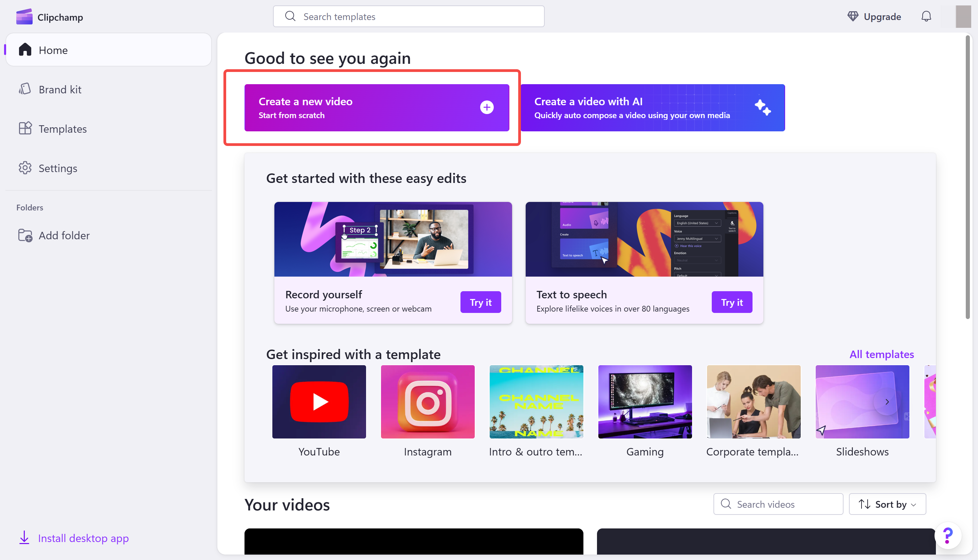Click the diamond icon next to Upgrade
Image resolution: width=978 pixels, height=560 pixels.
tap(853, 16)
